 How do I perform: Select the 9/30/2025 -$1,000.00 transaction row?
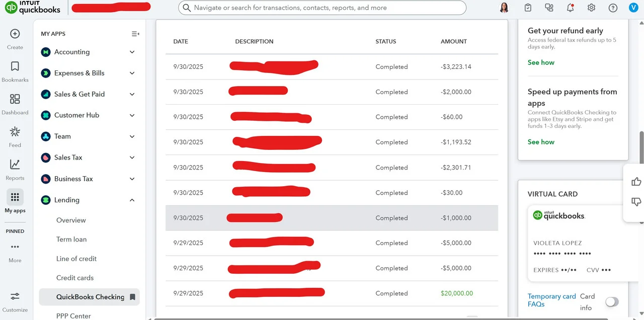(332, 218)
